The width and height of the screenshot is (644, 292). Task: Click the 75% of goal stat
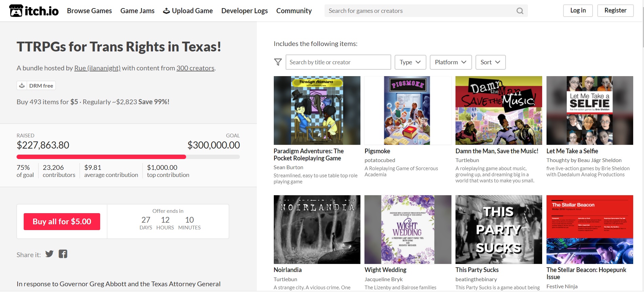[x=25, y=171]
